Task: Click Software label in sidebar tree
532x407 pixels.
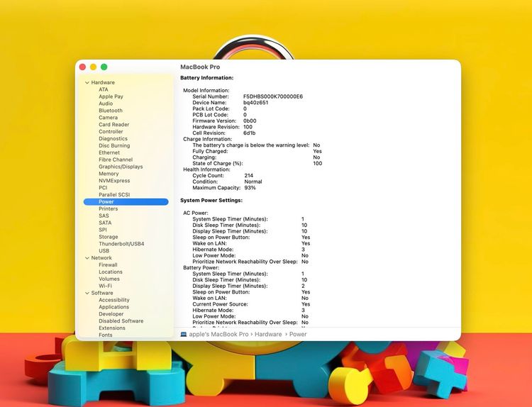Action: tap(102, 293)
